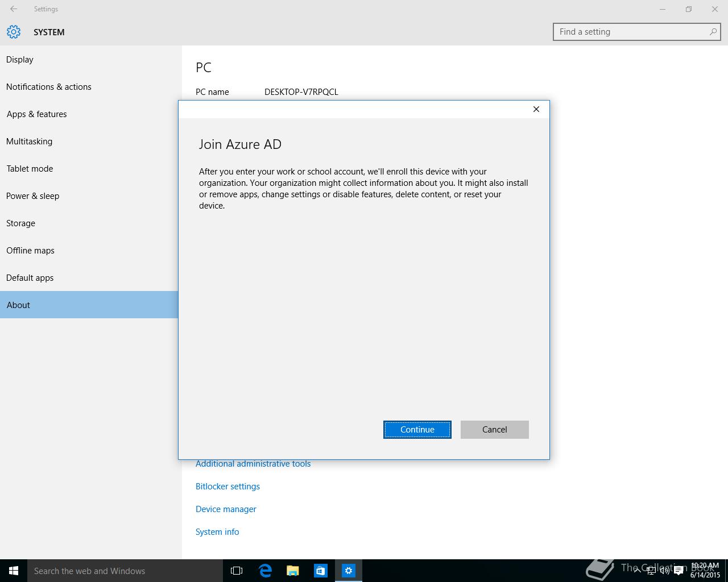728x582 pixels.
Task: Click the search magnifier icon
Action: tap(713, 32)
